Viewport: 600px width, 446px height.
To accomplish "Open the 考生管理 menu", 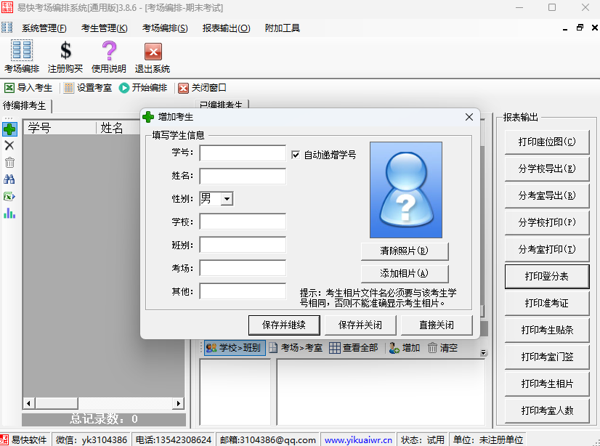I will point(104,28).
